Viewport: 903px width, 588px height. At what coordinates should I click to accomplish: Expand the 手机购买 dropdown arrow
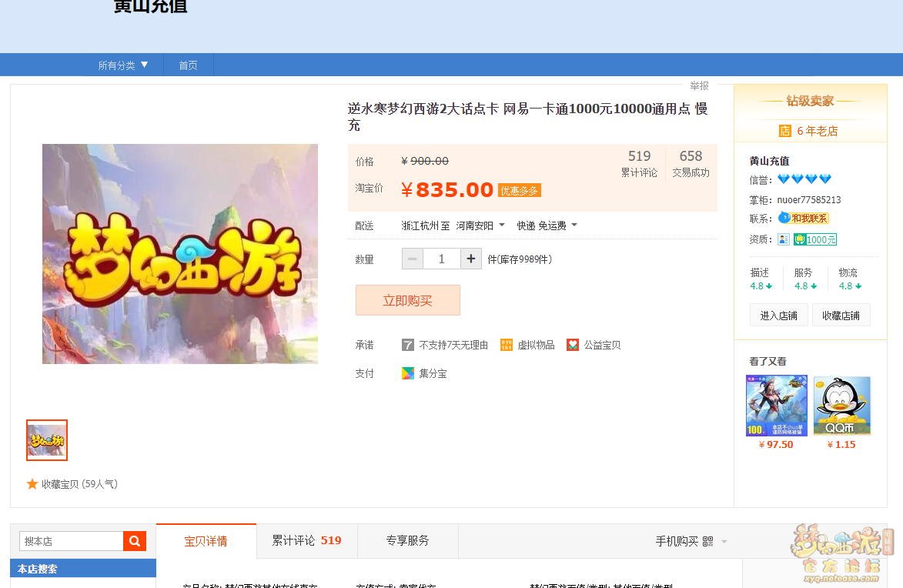[724, 542]
